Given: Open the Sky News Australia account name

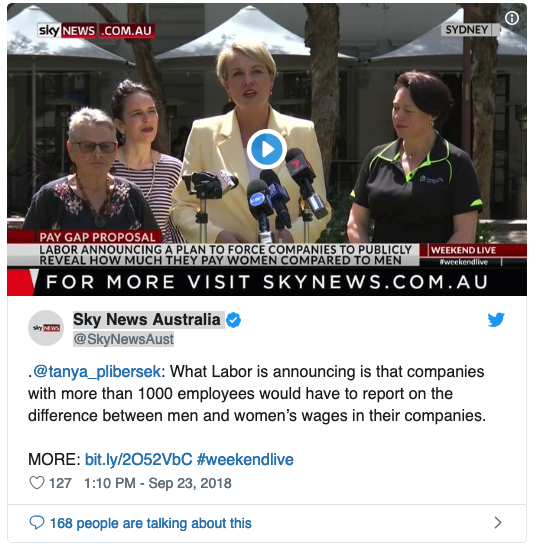Looking at the screenshot, I should (147, 319).
